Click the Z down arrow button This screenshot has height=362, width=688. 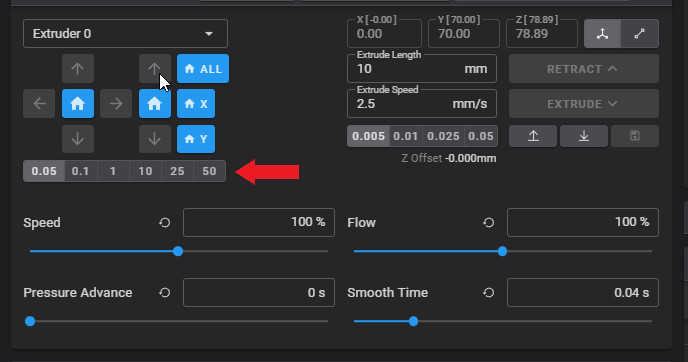155,139
